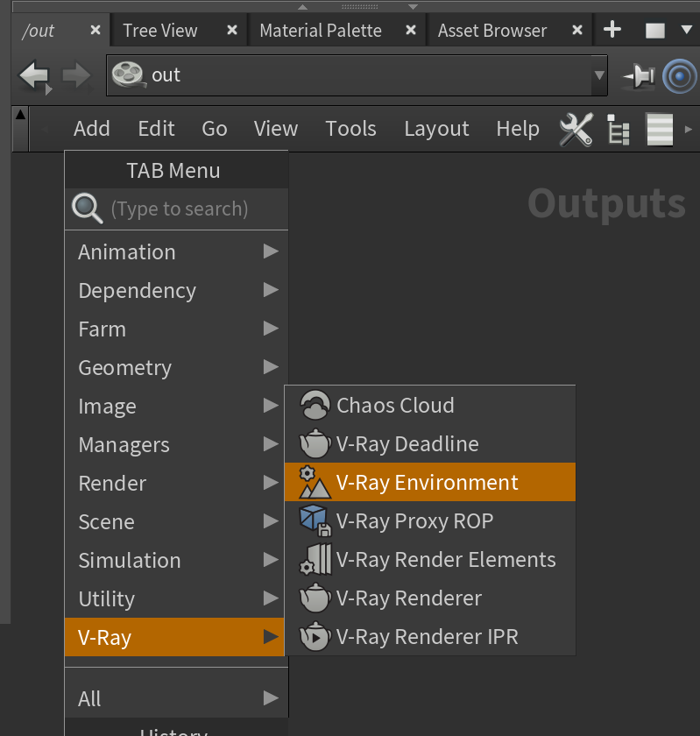The image size is (700, 736).
Task: Click the V-Ray Renderer IPR play icon
Action: [x=315, y=636]
